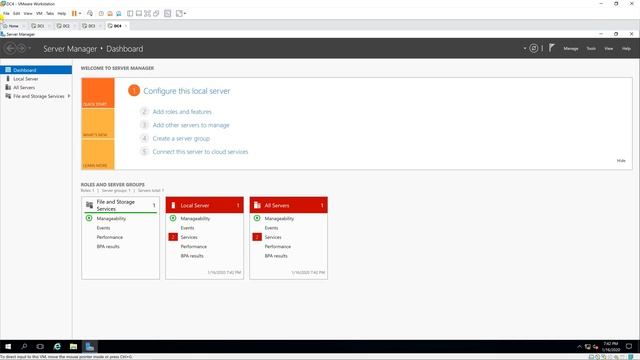Open the Manage menu in Server Manager
Image resolution: width=640 pixels, height=360 pixels.
(571, 49)
